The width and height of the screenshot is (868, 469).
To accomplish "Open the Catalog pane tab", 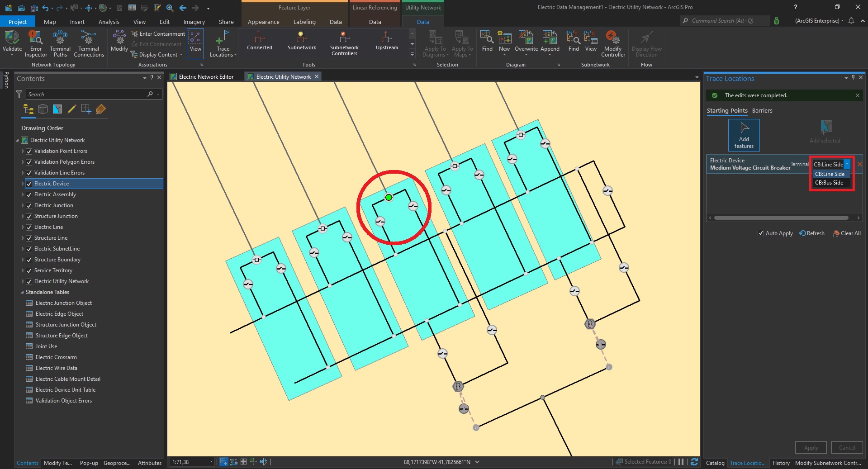I will pos(715,463).
